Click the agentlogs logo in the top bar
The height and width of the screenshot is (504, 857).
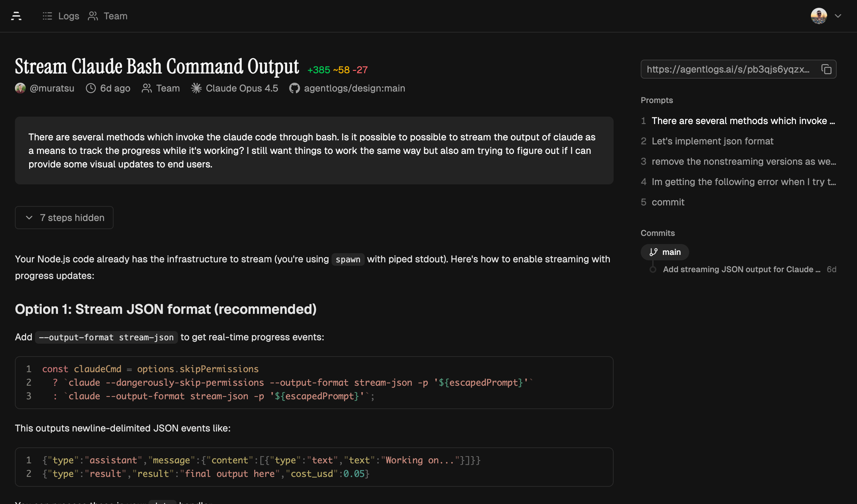(x=16, y=16)
